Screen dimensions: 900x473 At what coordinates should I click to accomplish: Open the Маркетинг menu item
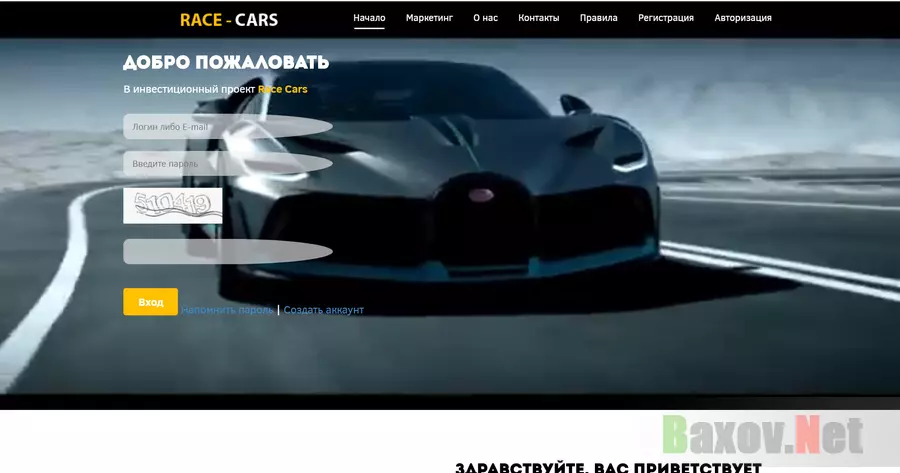(429, 18)
